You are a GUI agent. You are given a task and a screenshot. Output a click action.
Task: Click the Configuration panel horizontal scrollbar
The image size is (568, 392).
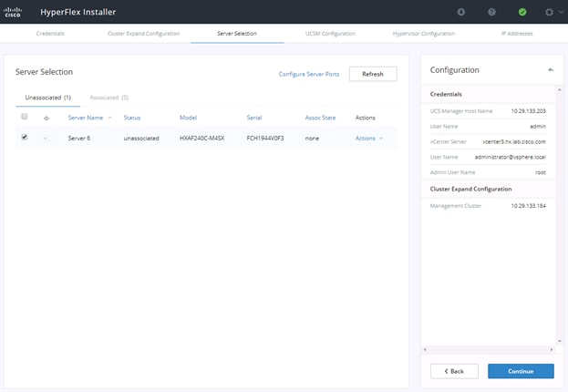pyautogui.click(x=488, y=350)
